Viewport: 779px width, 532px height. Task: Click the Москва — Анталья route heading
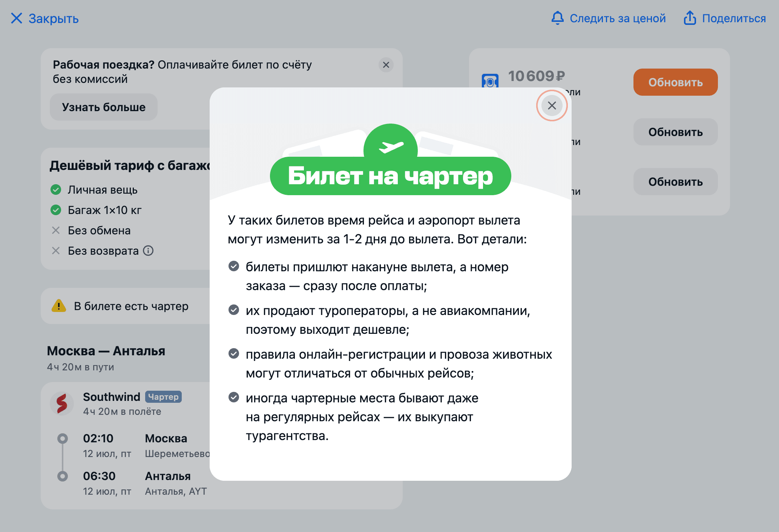106,351
